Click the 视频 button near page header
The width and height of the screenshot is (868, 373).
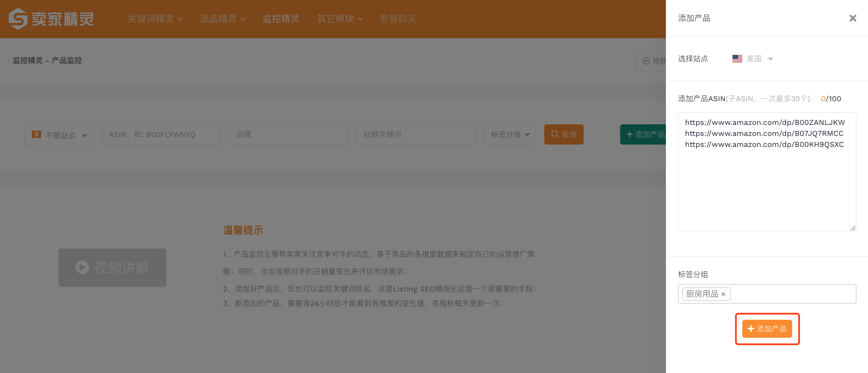click(651, 61)
